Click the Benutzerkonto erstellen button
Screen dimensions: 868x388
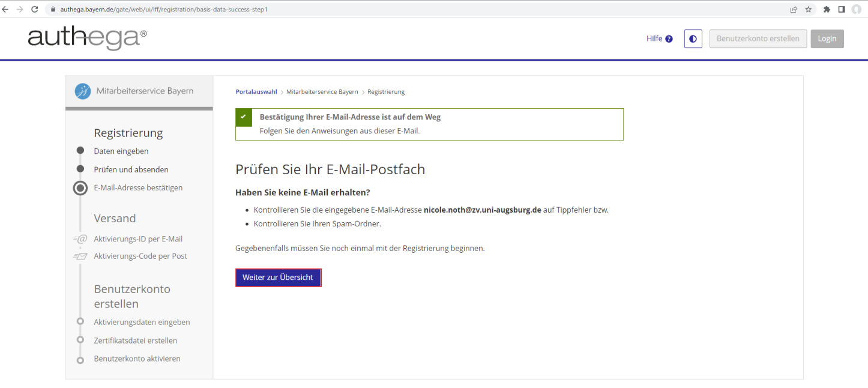click(x=758, y=39)
